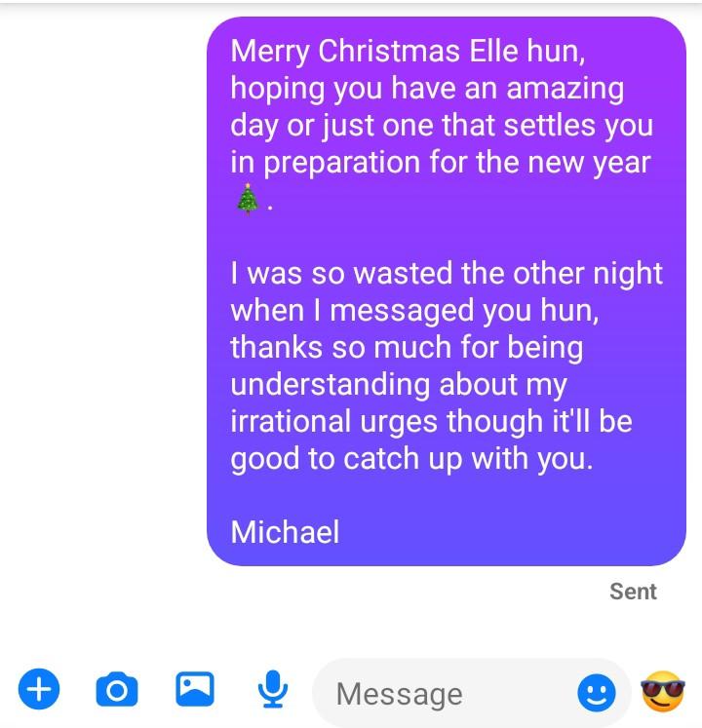Tap the line "I was so wasted the other night"
Viewport: 702px width, 728px height.
pos(447,273)
